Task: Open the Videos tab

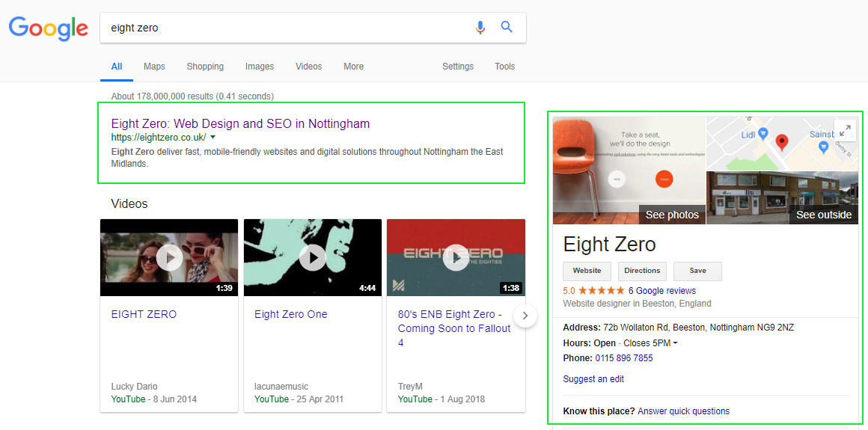Action: coord(309,67)
